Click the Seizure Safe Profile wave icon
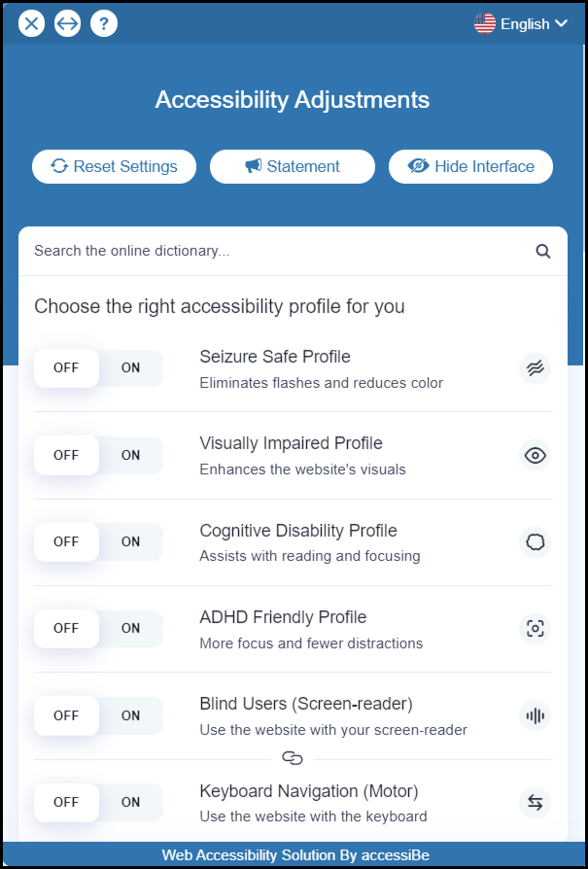588x869 pixels. click(535, 368)
